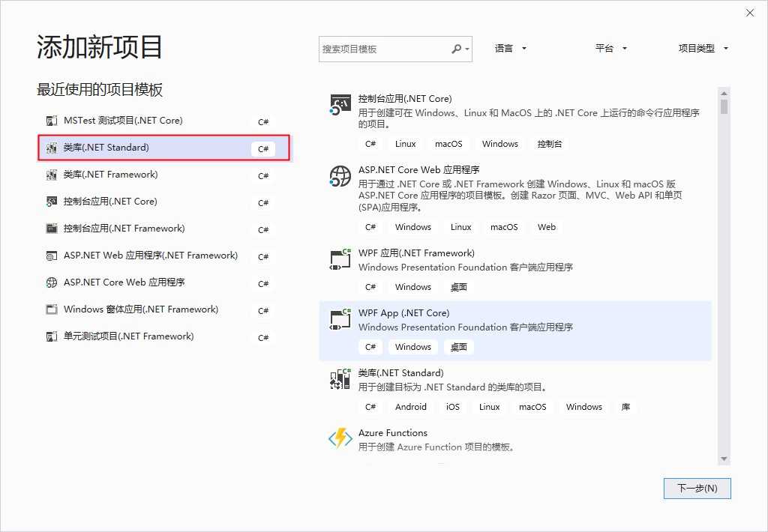Select 控制台应用(.NET Core) in recent templates
The width and height of the screenshot is (768, 532).
tap(163, 202)
